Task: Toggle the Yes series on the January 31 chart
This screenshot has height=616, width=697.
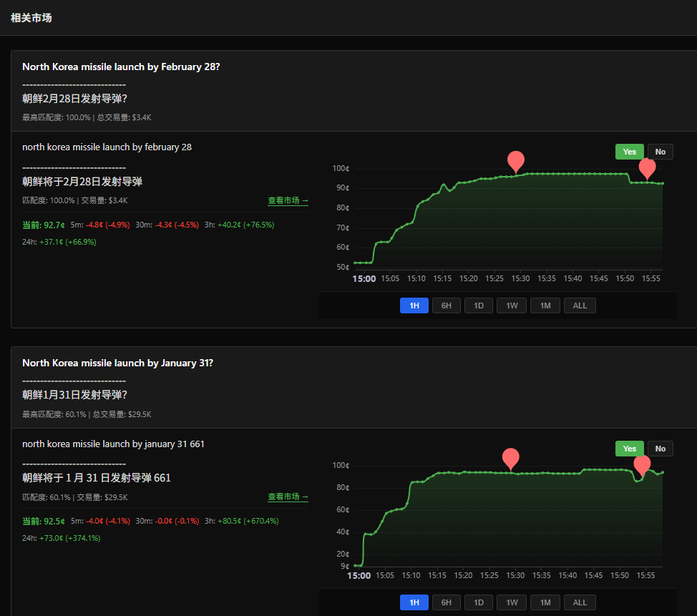Action: pos(629,449)
